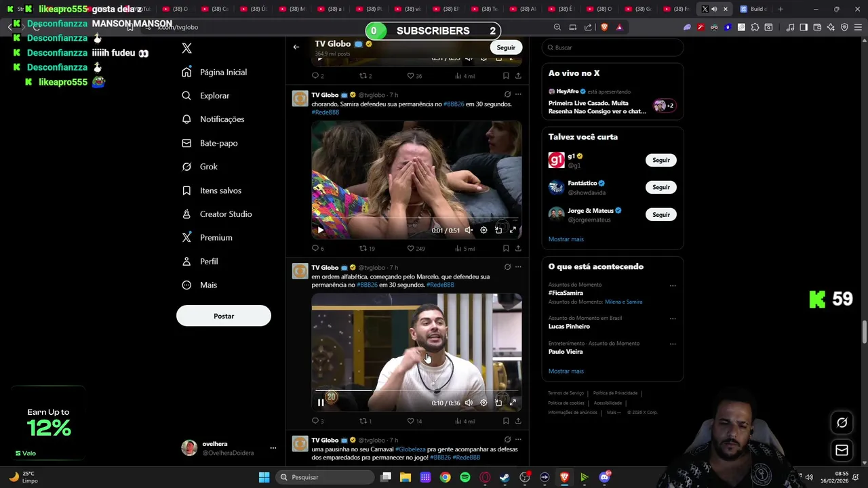Open Notificações in the sidebar

(213, 119)
